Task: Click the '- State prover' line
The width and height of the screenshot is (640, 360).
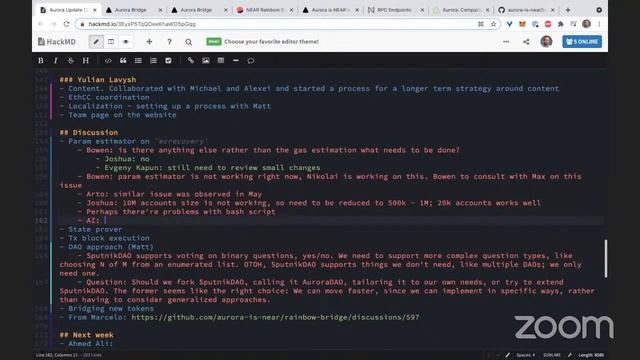Action: pos(91,229)
